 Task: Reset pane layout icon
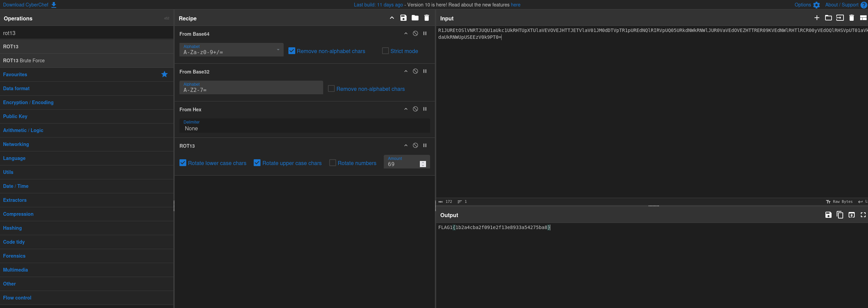point(863,18)
